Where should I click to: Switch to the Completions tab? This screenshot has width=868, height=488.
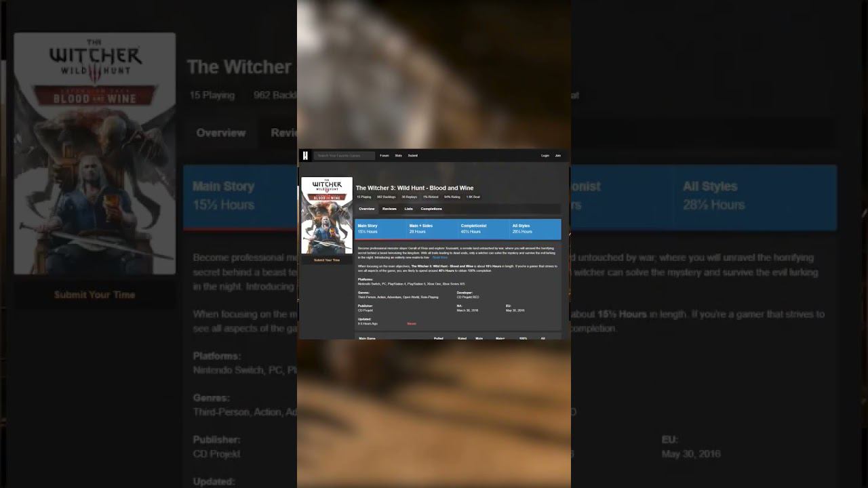431,209
